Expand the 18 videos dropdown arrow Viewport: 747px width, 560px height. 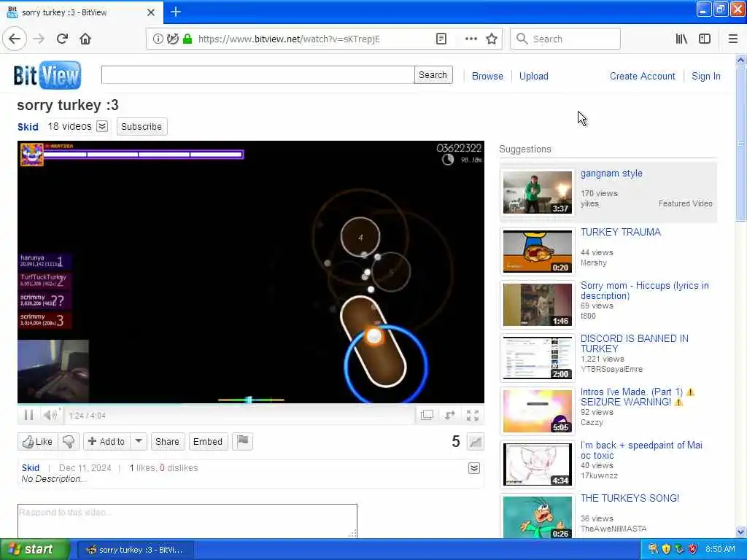tap(102, 126)
